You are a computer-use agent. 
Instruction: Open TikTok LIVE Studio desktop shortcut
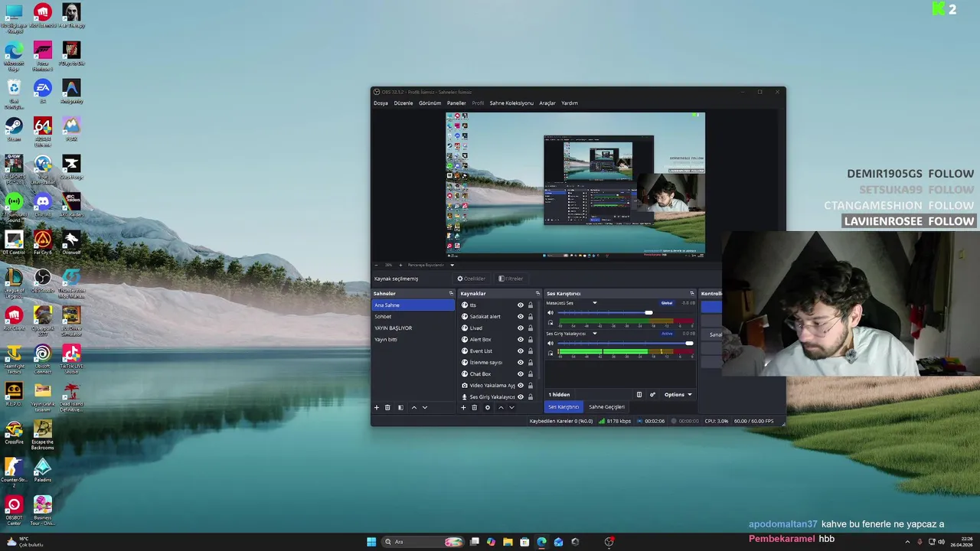pyautogui.click(x=71, y=357)
